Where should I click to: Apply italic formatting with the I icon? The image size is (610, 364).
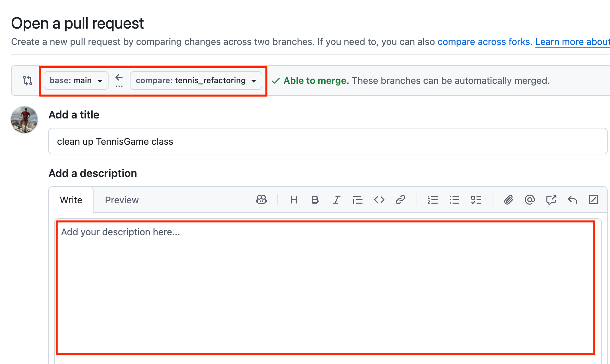coord(336,200)
